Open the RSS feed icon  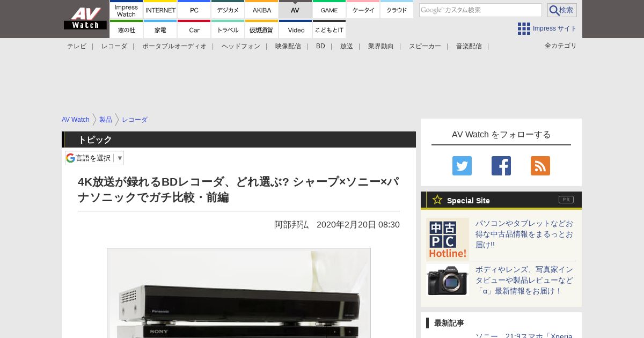point(540,166)
